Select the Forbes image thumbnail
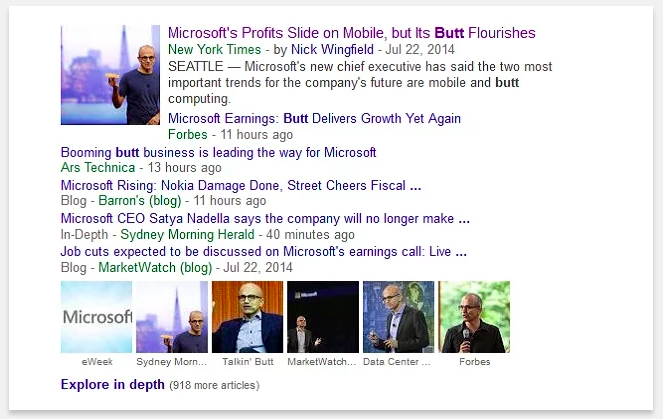This screenshot has height=419, width=663. [x=474, y=317]
